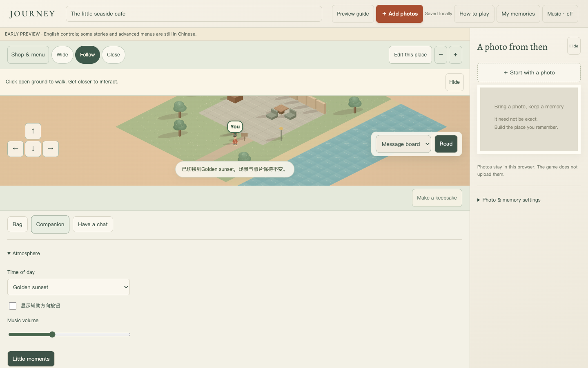Zoom out with the minus button
Image resolution: width=588 pixels, height=368 pixels.
pos(441,55)
